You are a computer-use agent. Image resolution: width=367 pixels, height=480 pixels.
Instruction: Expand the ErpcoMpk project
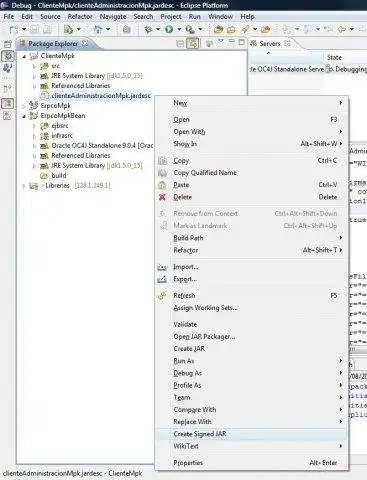click(24, 106)
